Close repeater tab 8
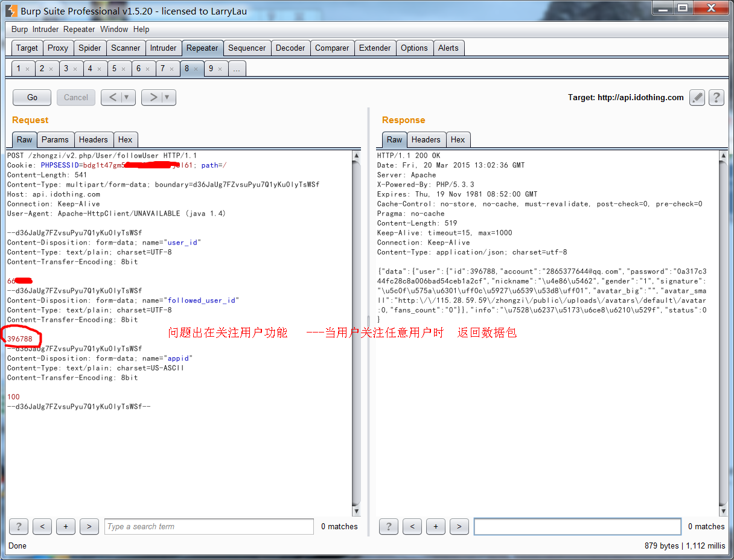The width and height of the screenshot is (734, 560). (x=196, y=69)
